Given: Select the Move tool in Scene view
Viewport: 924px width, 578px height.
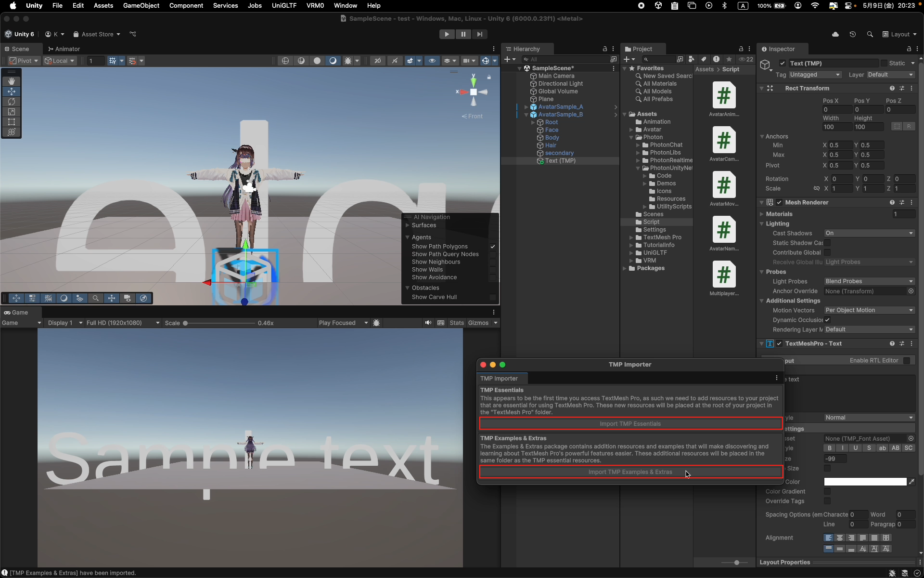Looking at the screenshot, I should click(12, 92).
